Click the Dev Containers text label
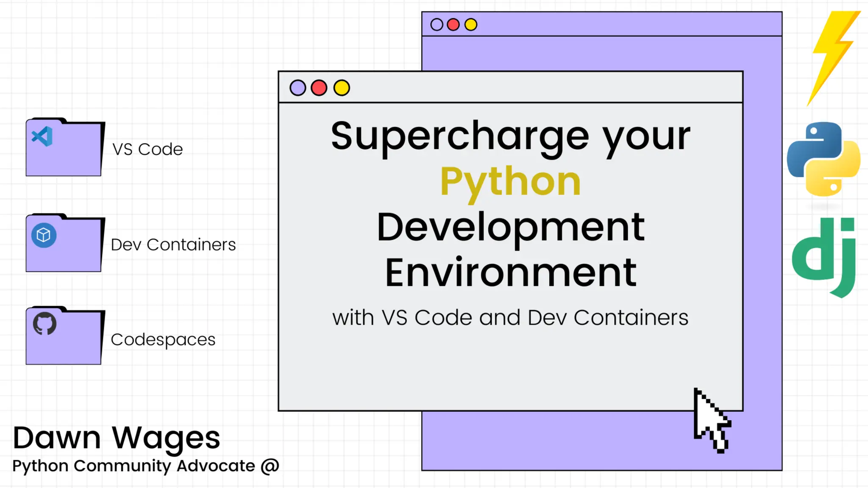This screenshot has height=488, width=868. tap(173, 245)
